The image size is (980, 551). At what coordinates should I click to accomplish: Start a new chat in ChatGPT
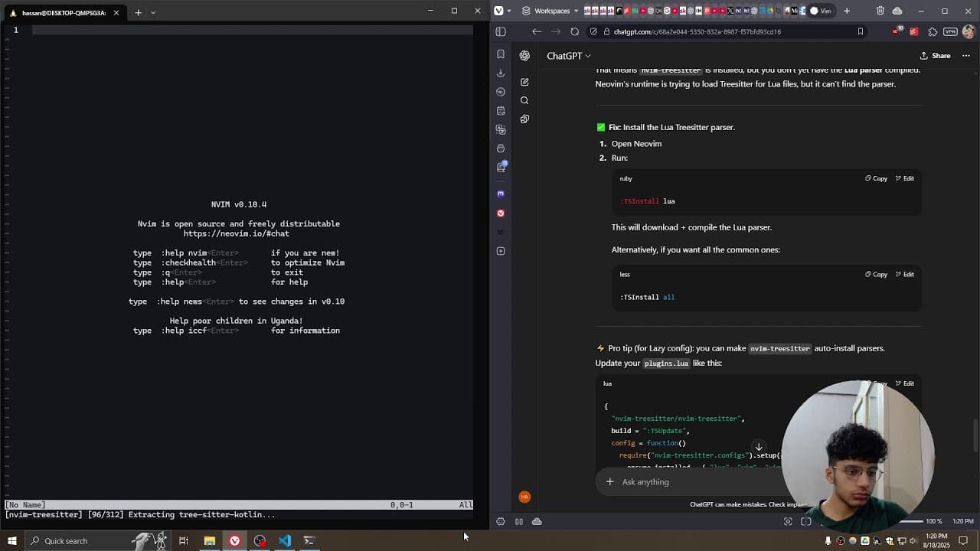524,82
